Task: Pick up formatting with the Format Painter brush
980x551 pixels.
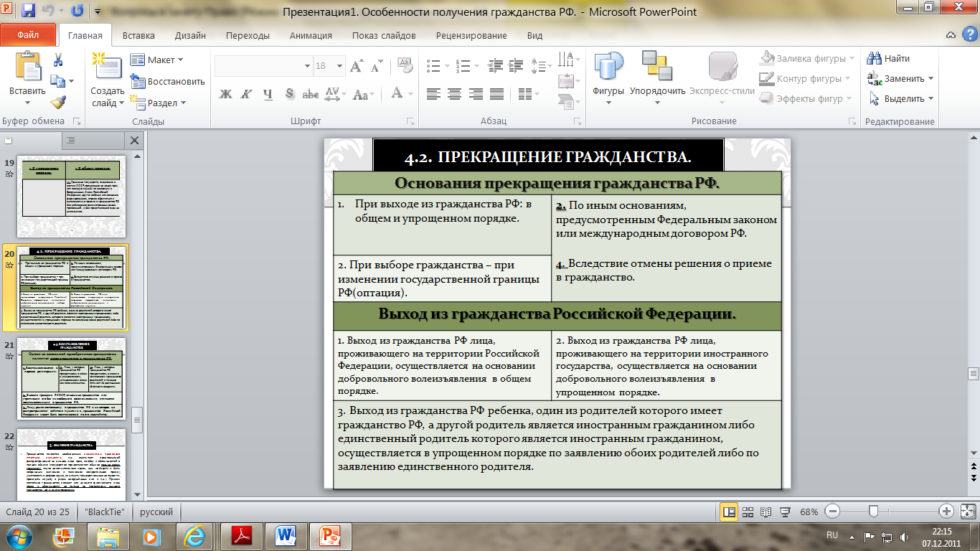Action: [58, 102]
